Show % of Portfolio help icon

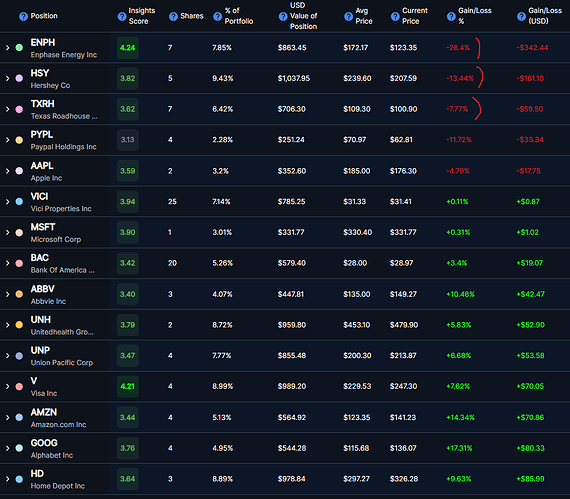coord(217,16)
